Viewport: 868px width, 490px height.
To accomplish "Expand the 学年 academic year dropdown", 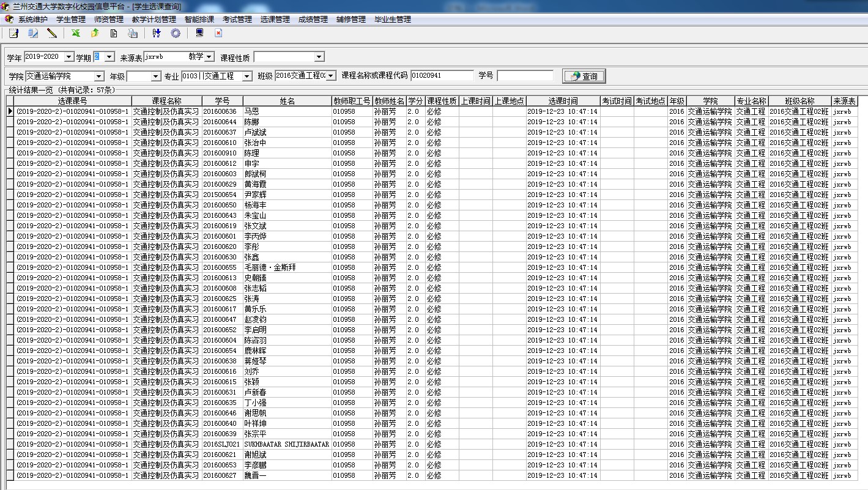I will pos(68,57).
